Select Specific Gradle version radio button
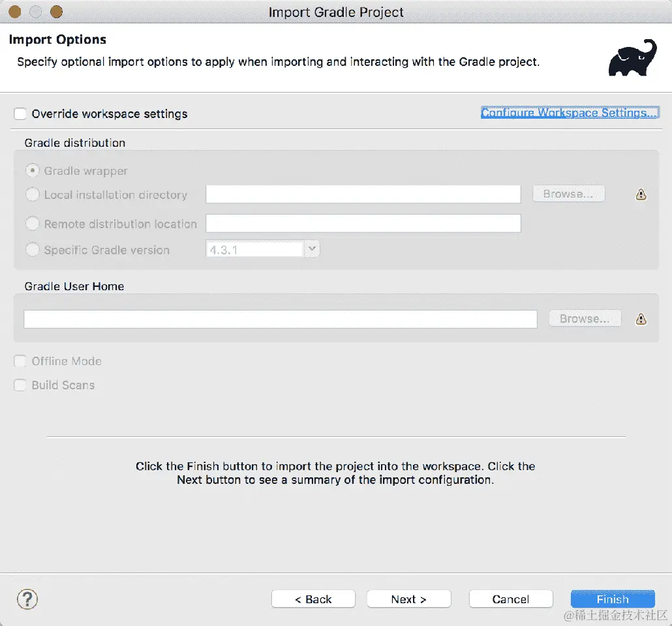The width and height of the screenshot is (672, 626). [x=33, y=249]
